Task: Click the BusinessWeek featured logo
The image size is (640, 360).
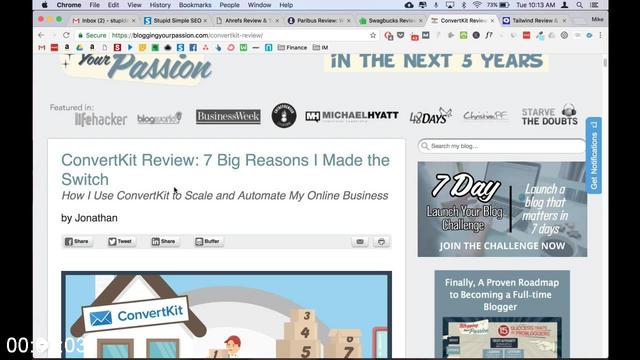Action: [228, 117]
